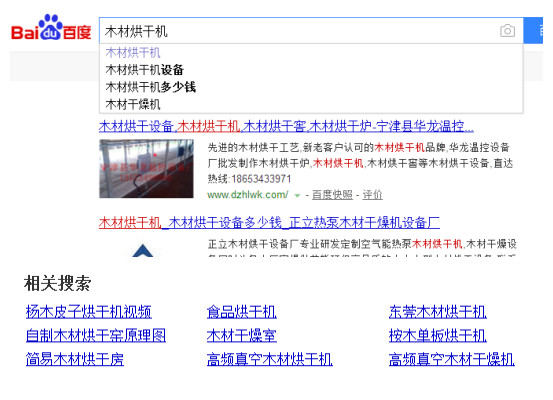Open related search 东莞木材烘干机
553x400 pixels.
coord(438,312)
